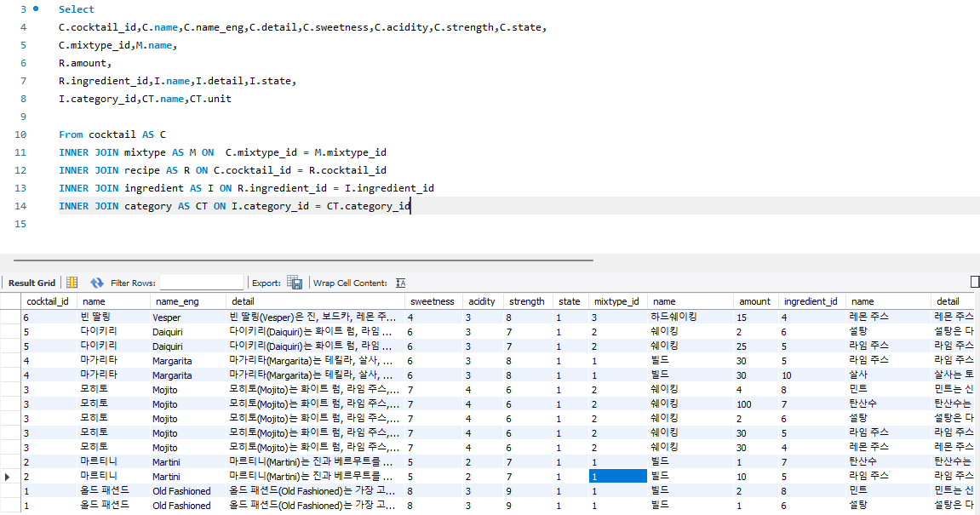The image size is (980, 515).
Task: Sort by the sweetness column header
Action: 433,301
